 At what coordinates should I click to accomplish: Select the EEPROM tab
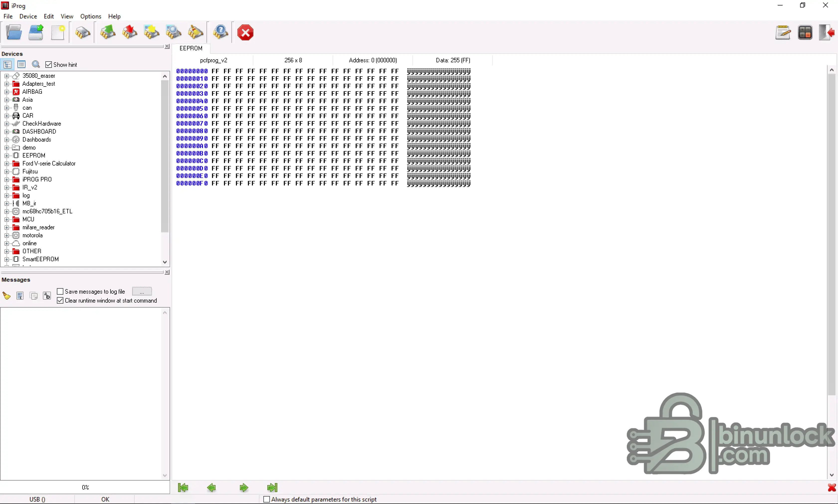tap(191, 48)
